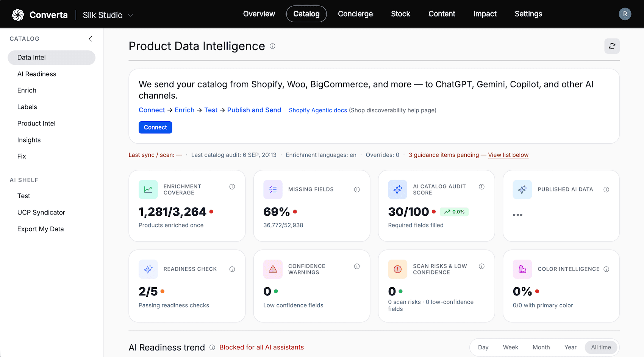Click the Publish and Send step link
644x357 pixels.
tap(254, 110)
